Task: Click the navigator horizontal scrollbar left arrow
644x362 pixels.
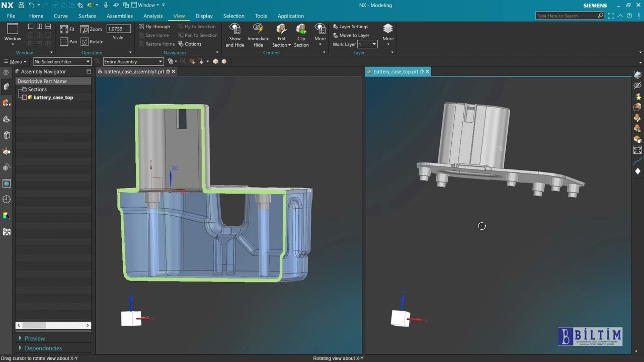Action: [x=19, y=325]
